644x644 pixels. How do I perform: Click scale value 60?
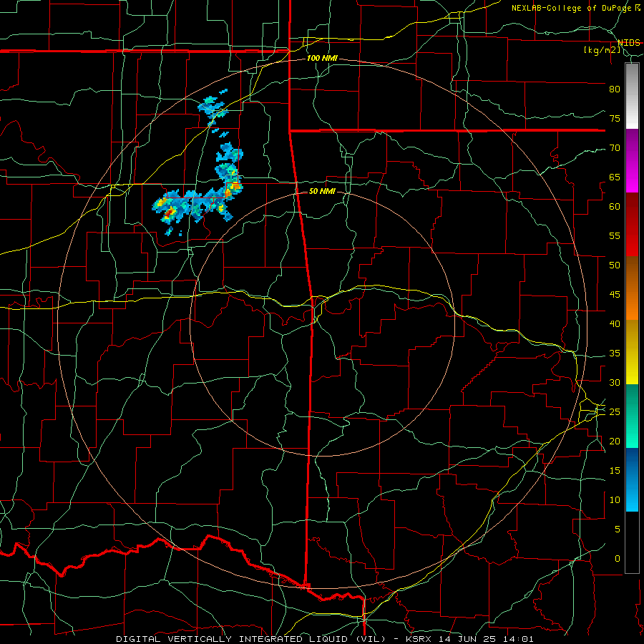coord(615,207)
